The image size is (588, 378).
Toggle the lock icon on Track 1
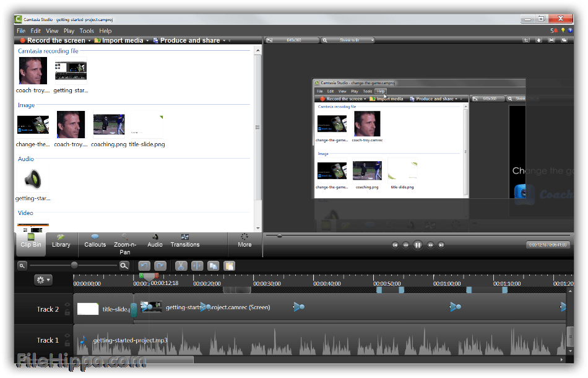pos(67,343)
